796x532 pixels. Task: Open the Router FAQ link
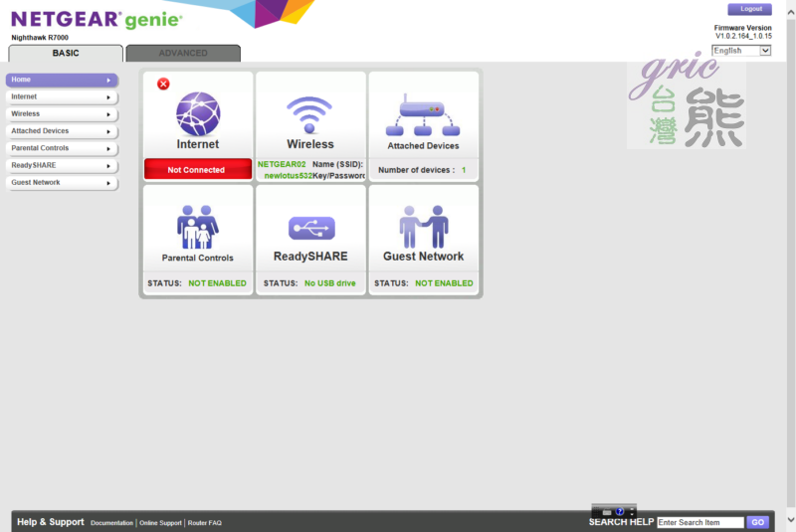click(x=205, y=523)
